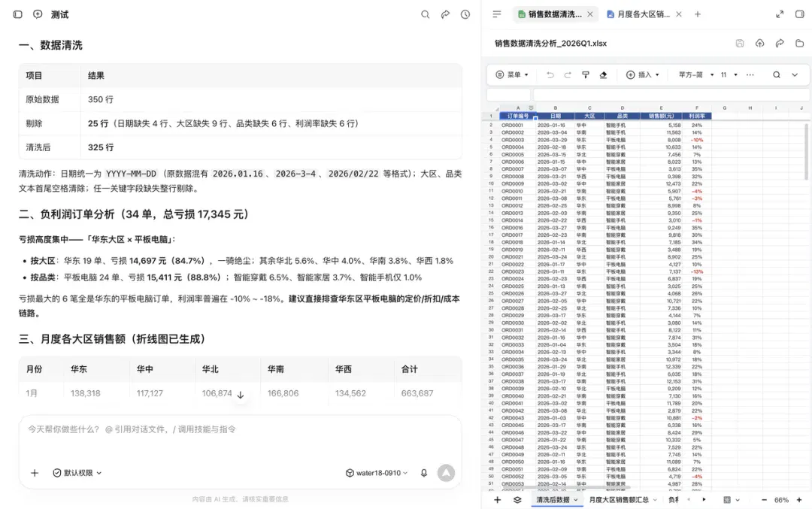
Task: Jump to latest message down-arrow button
Action: click(241, 395)
